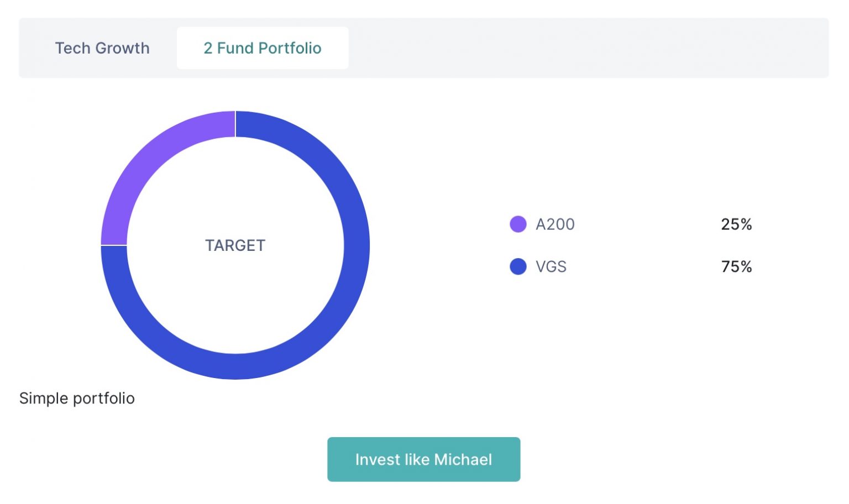The image size is (849, 504).
Task: Click the blue VGS legend dot
Action: (x=518, y=266)
